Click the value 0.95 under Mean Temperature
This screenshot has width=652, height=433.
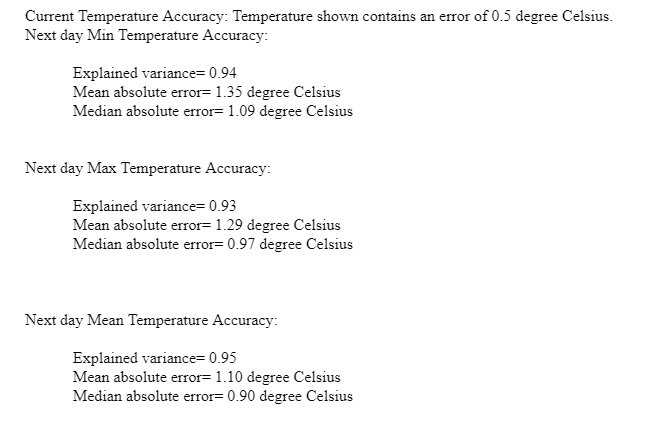223,358
